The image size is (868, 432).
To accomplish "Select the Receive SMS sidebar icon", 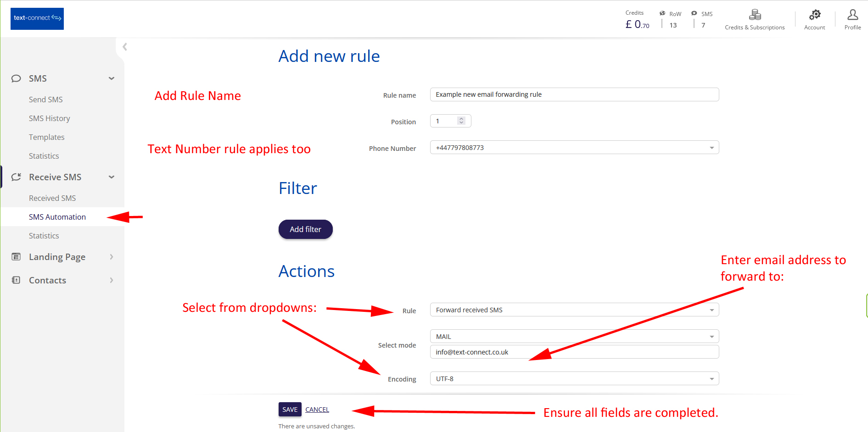I will pyautogui.click(x=17, y=177).
